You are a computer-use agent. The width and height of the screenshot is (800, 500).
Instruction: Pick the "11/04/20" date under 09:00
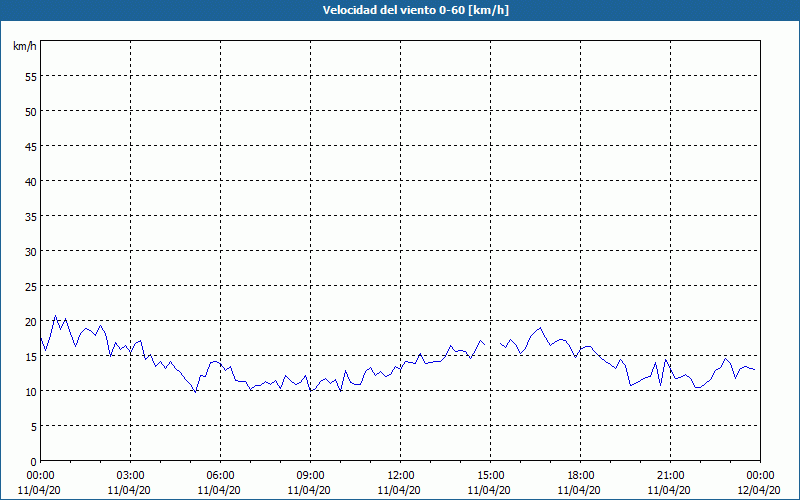point(309,490)
